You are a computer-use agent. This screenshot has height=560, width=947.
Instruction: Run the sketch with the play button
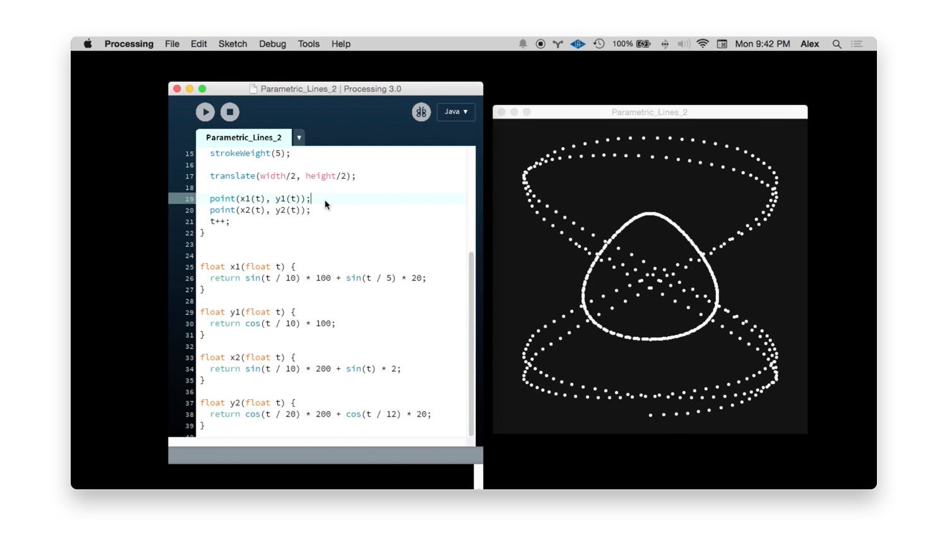[x=205, y=112]
